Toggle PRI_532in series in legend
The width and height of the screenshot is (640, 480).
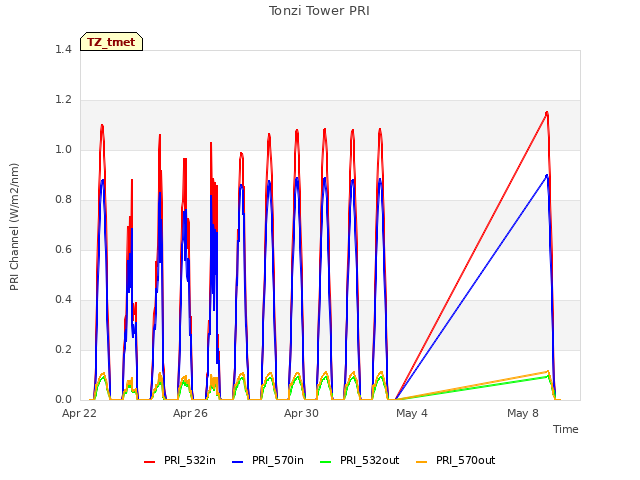point(180,461)
